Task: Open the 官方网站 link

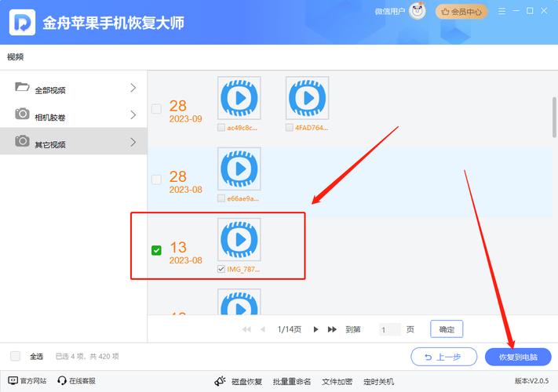Action: [33, 380]
